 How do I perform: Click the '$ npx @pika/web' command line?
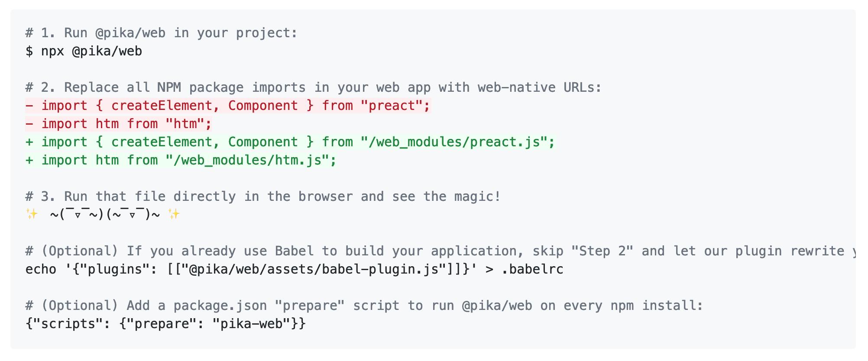(x=84, y=51)
